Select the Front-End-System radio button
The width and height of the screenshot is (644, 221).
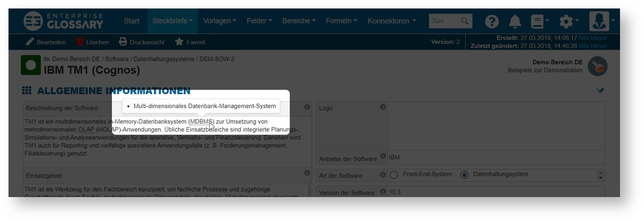(394, 175)
